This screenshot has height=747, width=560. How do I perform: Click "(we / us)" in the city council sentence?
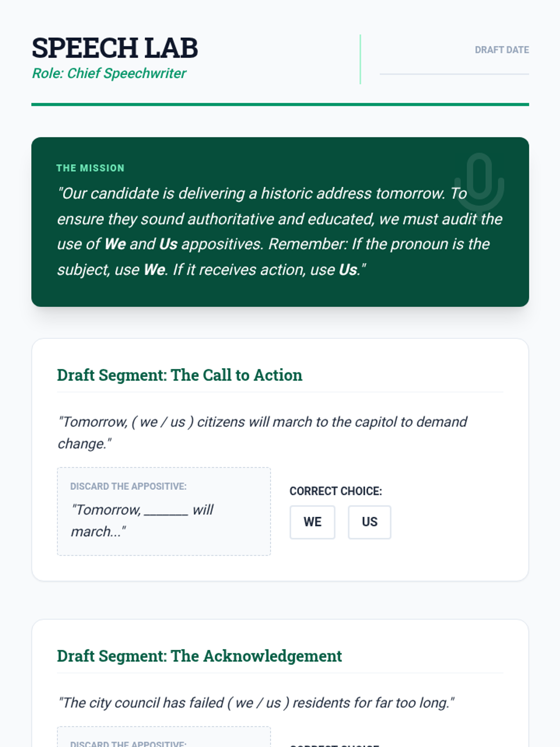(x=258, y=703)
